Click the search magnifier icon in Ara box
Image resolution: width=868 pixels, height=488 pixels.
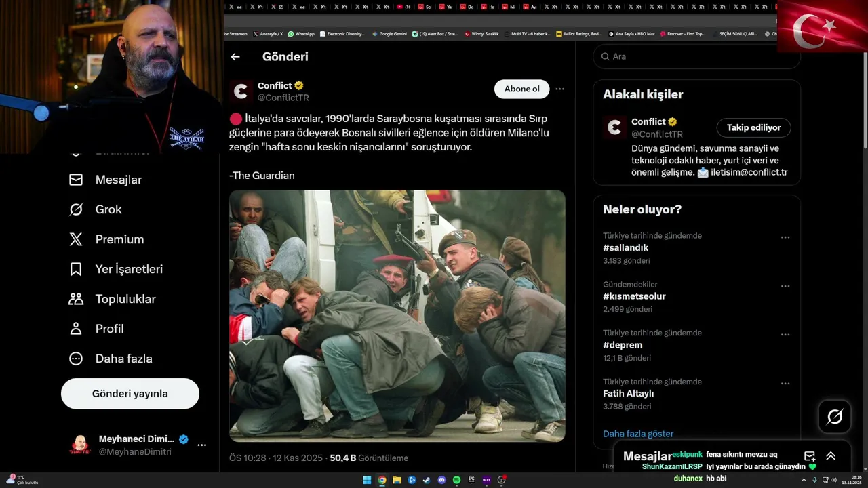605,56
